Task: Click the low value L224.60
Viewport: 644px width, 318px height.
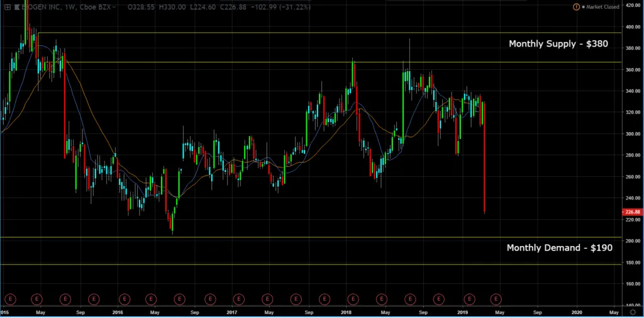Action: pyautogui.click(x=203, y=7)
